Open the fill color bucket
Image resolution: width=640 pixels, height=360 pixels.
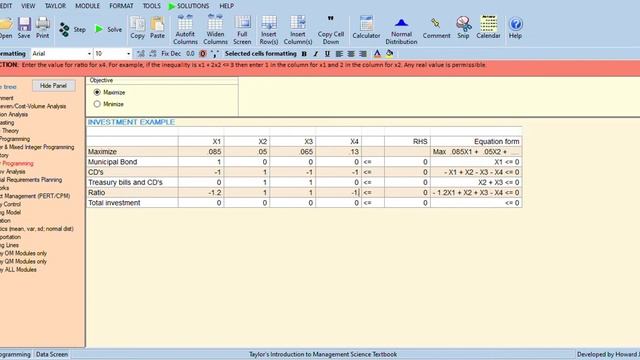pyautogui.click(x=390, y=54)
